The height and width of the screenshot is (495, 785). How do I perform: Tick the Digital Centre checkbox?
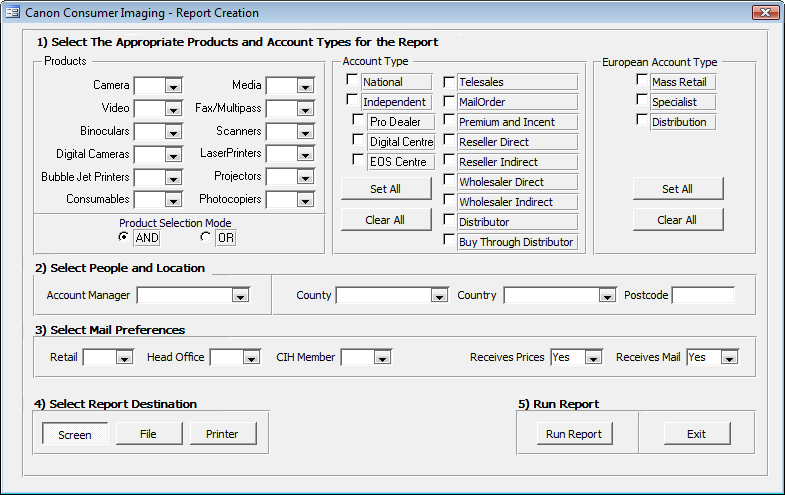358,139
